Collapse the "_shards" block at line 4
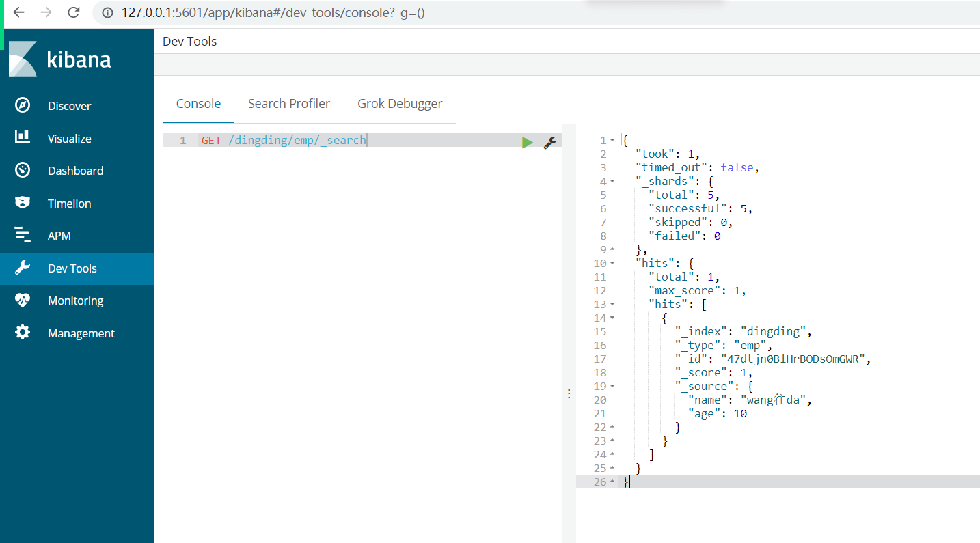This screenshot has width=980, height=543. (612, 181)
